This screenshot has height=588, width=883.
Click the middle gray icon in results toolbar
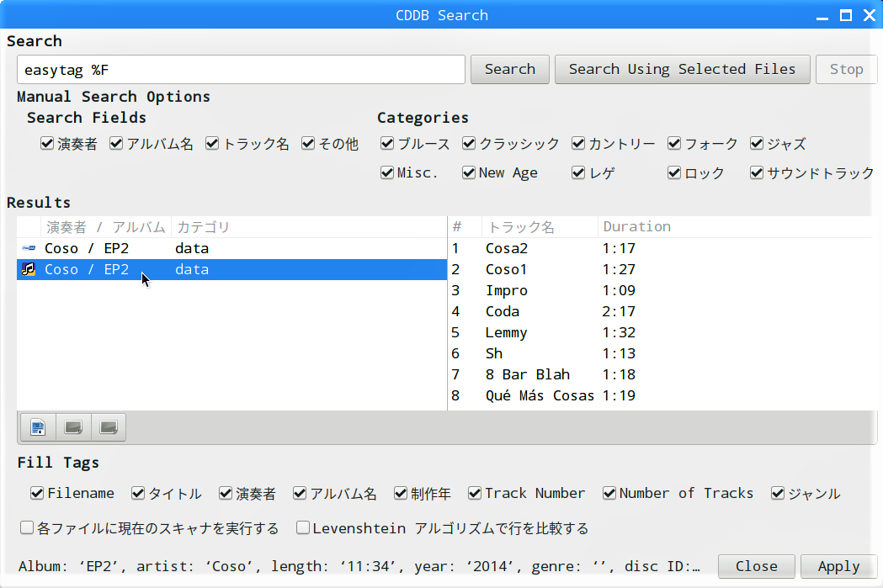click(73, 427)
